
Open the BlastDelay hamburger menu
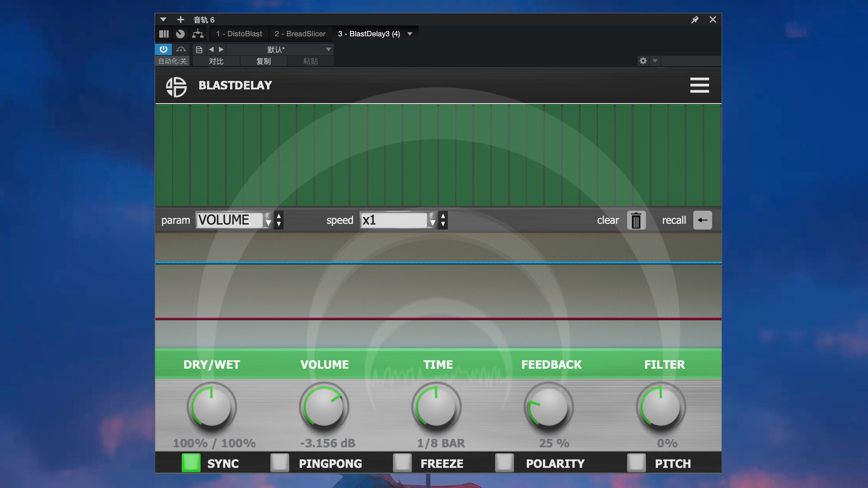(699, 85)
